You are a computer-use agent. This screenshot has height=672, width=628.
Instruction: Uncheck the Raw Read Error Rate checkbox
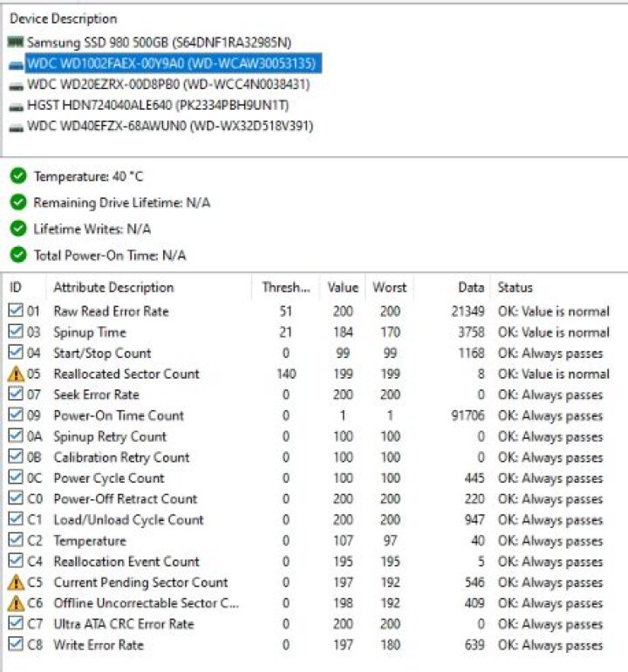click(16, 311)
